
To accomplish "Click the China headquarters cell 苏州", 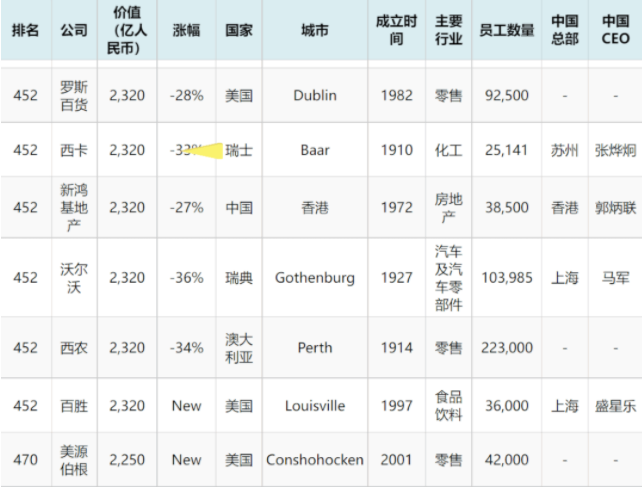I will tap(565, 150).
